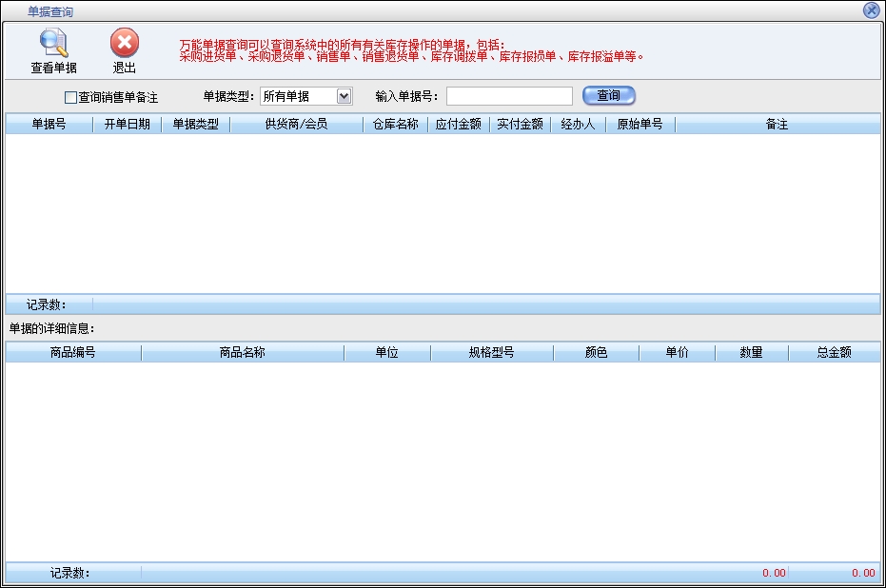Sort by the 单据号 column header
Image resolution: width=886 pixels, height=588 pixels.
coord(49,125)
